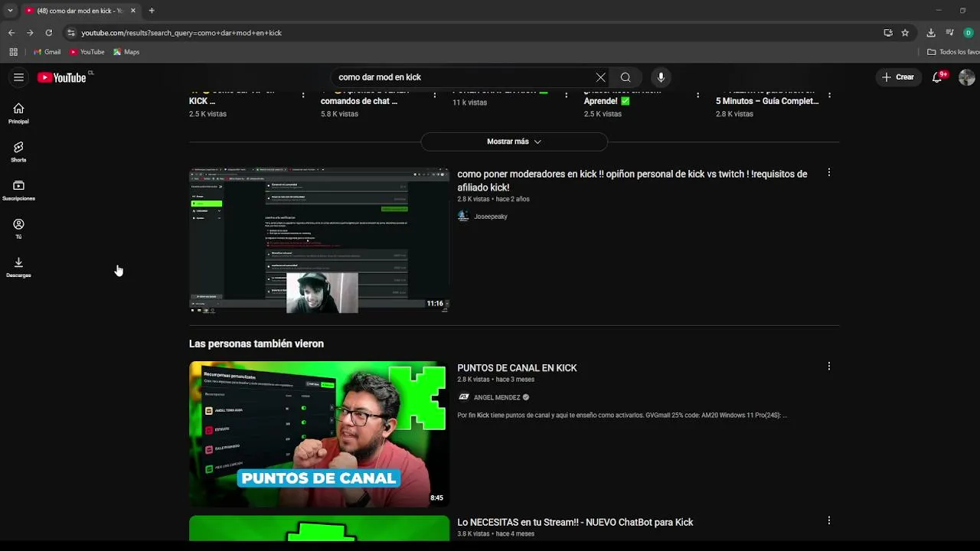Go forward with browser forward arrow

tap(30, 33)
